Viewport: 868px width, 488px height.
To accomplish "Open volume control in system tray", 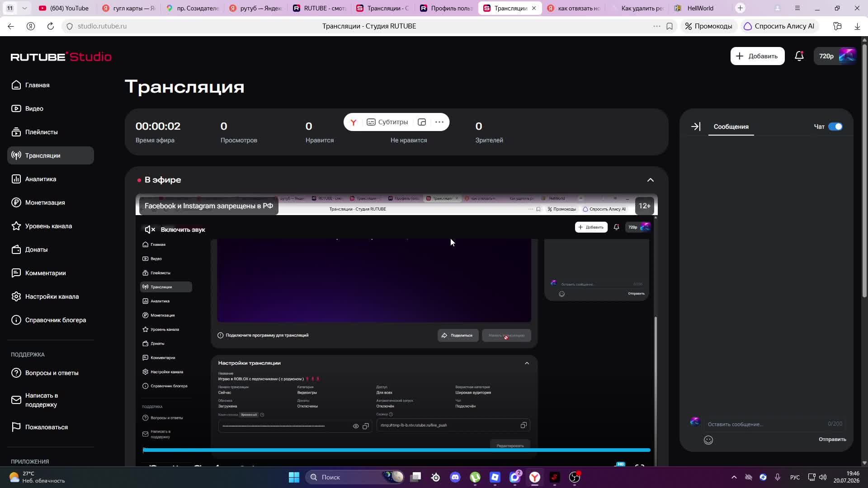I will click(x=823, y=477).
